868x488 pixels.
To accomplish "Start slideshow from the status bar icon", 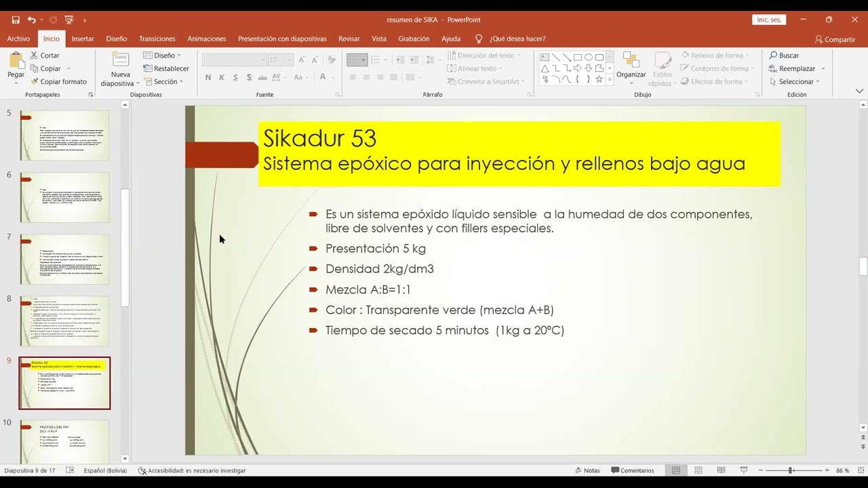I will [743, 470].
